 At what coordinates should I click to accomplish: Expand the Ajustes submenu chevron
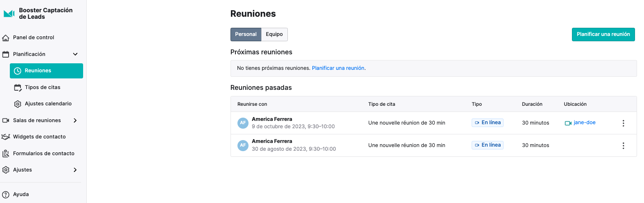click(x=75, y=170)
